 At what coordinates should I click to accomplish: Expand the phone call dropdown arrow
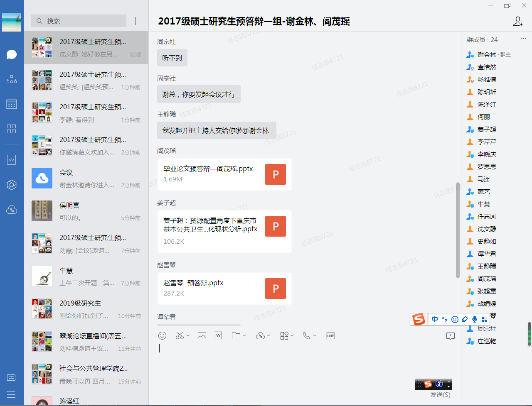[315, 336]
